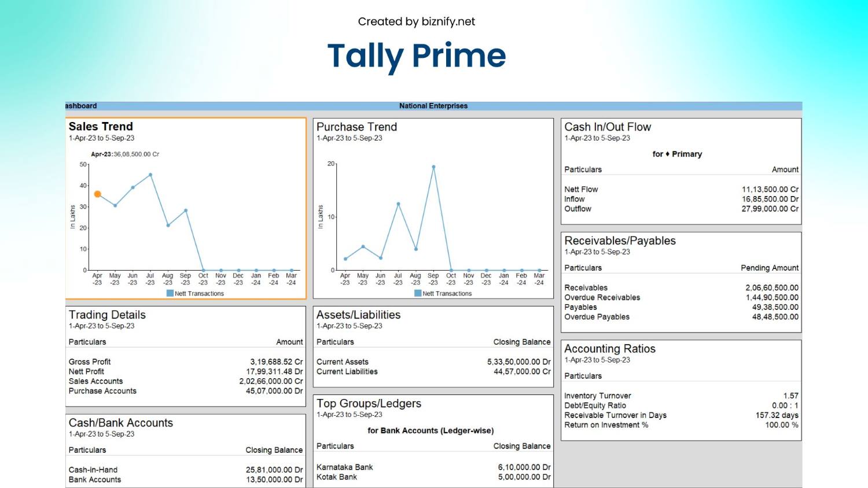This screenshot has height=488, width=868.
Task: Click the 157.32 days value
Action: click(x=777, y=416)
